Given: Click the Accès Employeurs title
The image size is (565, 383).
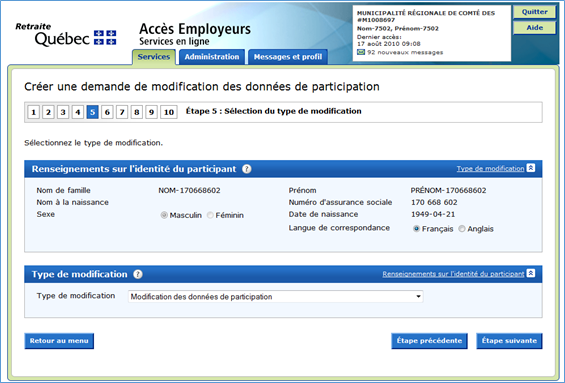Looking at the screenshot, I should pyautogui.click(x=195, y=29).
